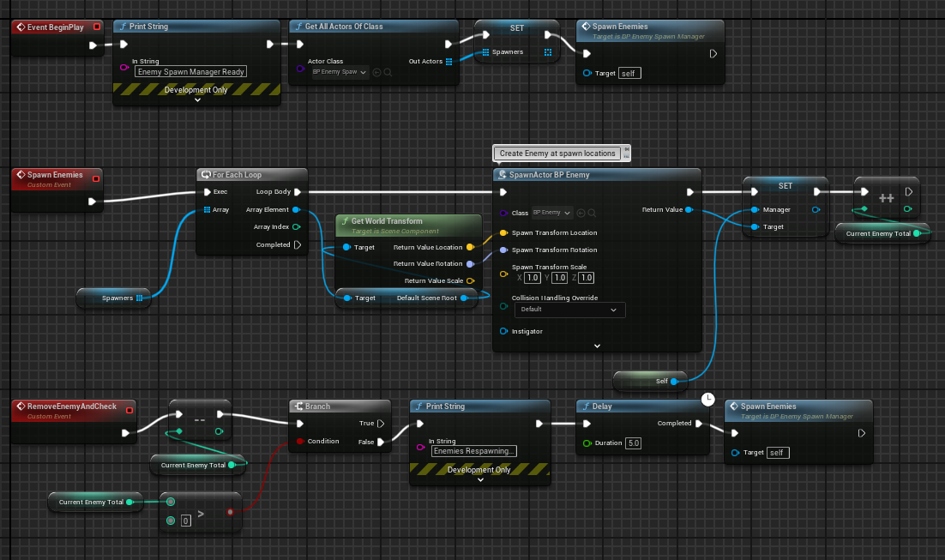Click Return Value Scale output pin
This screenshot has height=560, width=945.
[470, 281]
